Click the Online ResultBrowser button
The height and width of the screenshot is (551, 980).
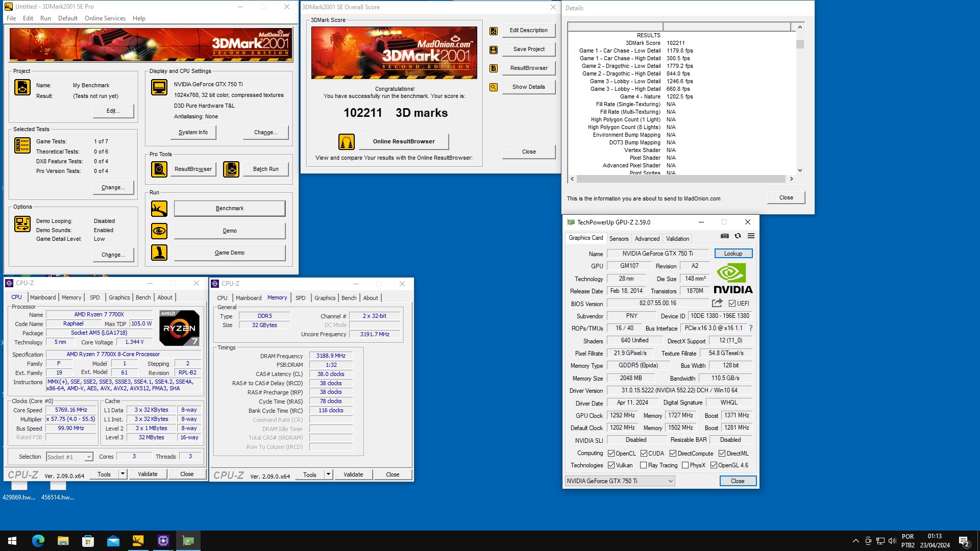pyautogui.click(x=404, y=142)
